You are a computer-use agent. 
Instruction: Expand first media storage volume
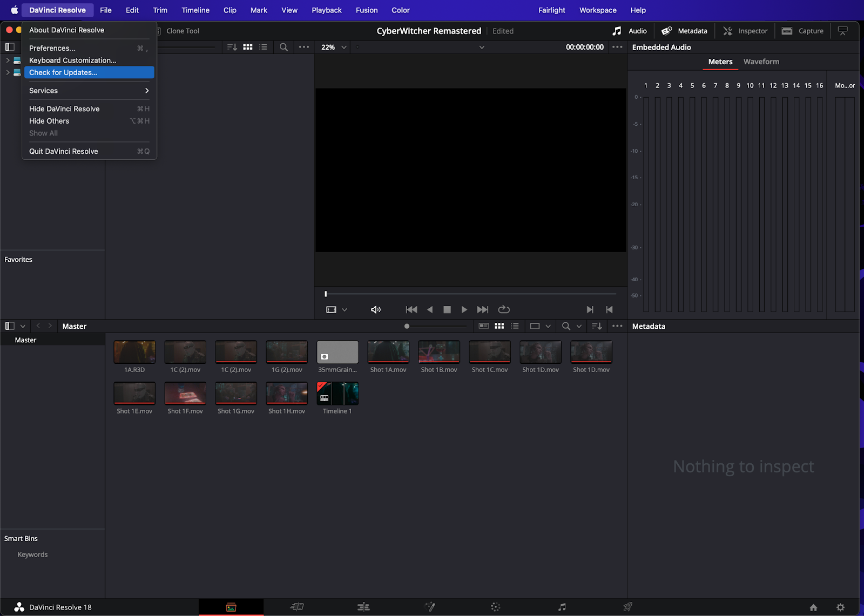point(8,60)
